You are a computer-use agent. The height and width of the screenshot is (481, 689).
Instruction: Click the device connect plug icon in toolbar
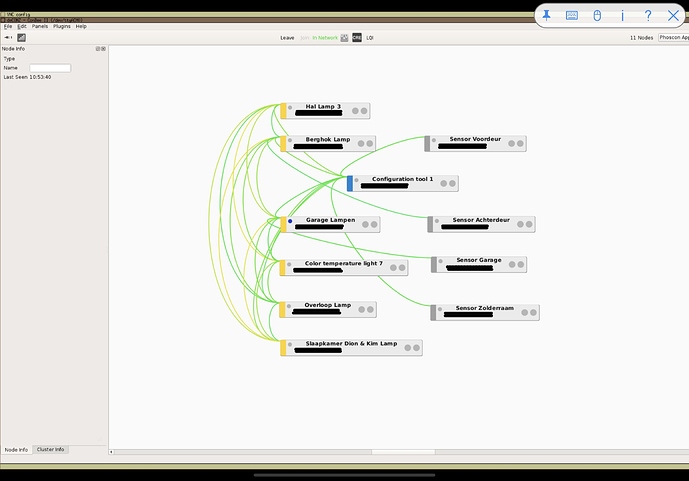(8, 37)
